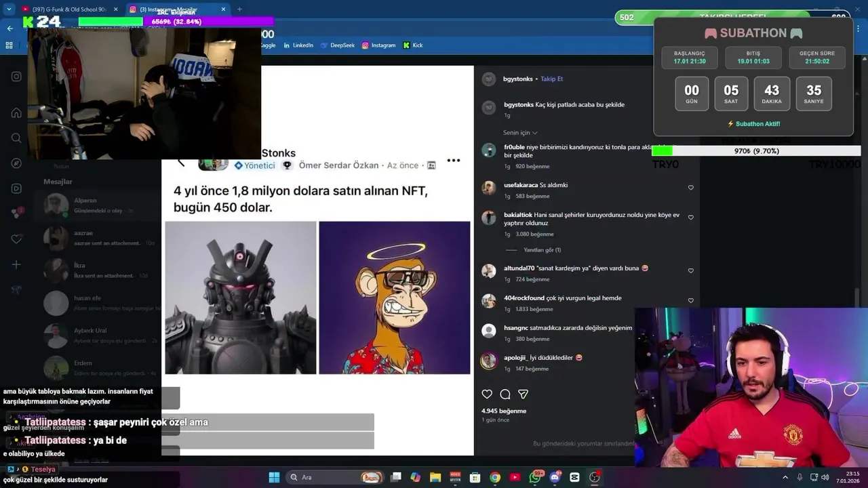Open Instagram Search in the sidebar

click(16, 138)
